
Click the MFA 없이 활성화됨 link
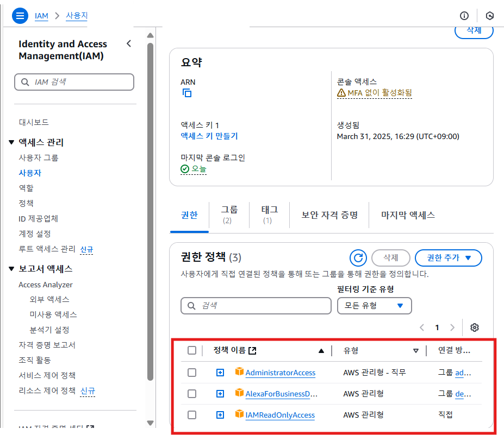(x=379, y=93)
